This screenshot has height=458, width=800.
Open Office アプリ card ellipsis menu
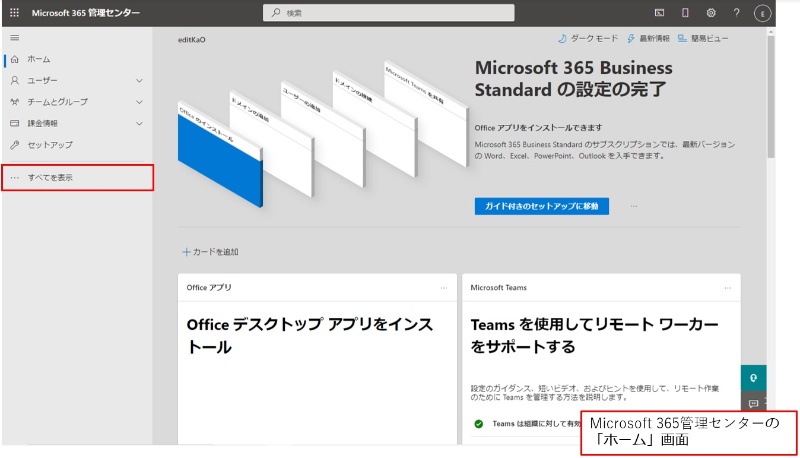444,288
